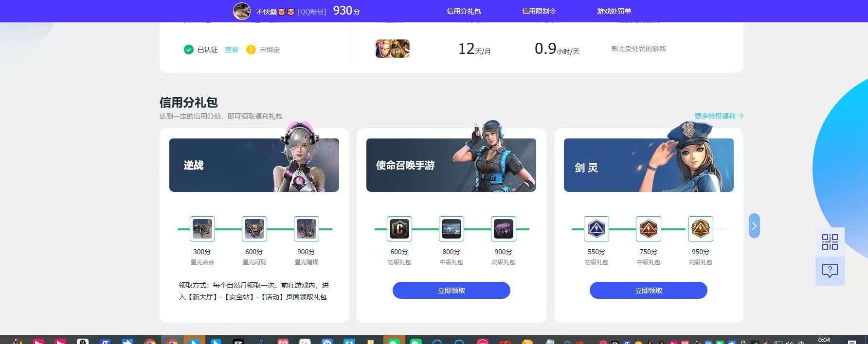Image resolution: width=868 pixels, height=344 pixels.
Task: Click the user avatar in the top bar
Action: (x=242, y=11)
